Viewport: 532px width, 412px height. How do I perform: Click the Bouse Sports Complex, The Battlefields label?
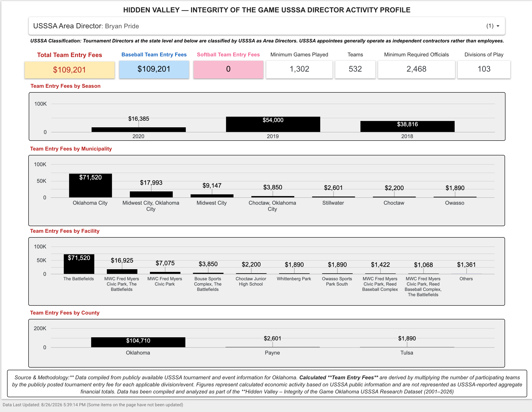(x=208, y=284)
